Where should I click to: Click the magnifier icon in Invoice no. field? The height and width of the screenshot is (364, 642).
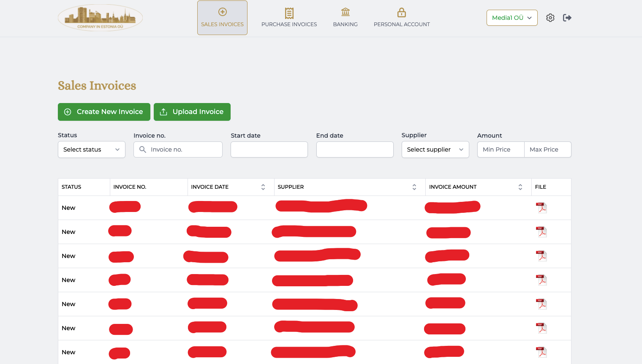142,149
